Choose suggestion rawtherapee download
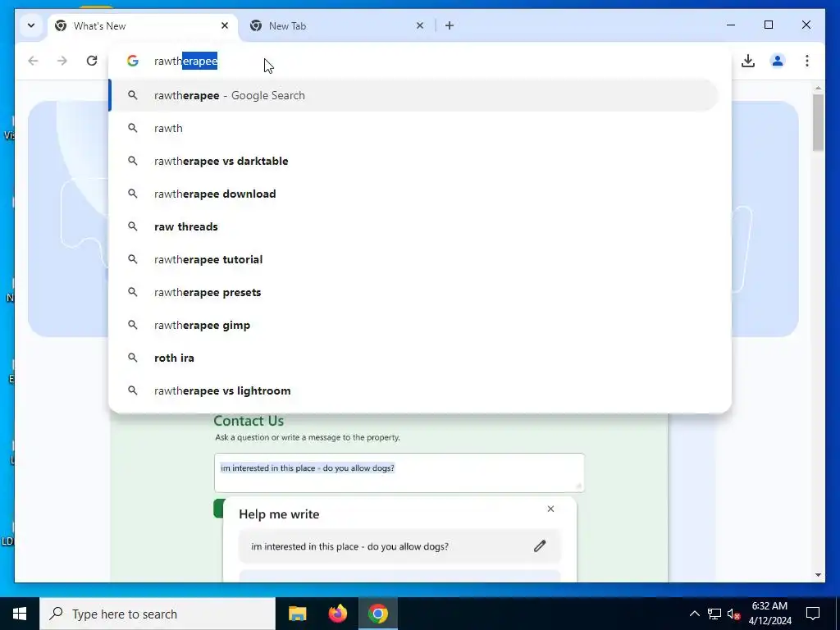The width and height of the screenshot is (840, 630). [413, 194]
